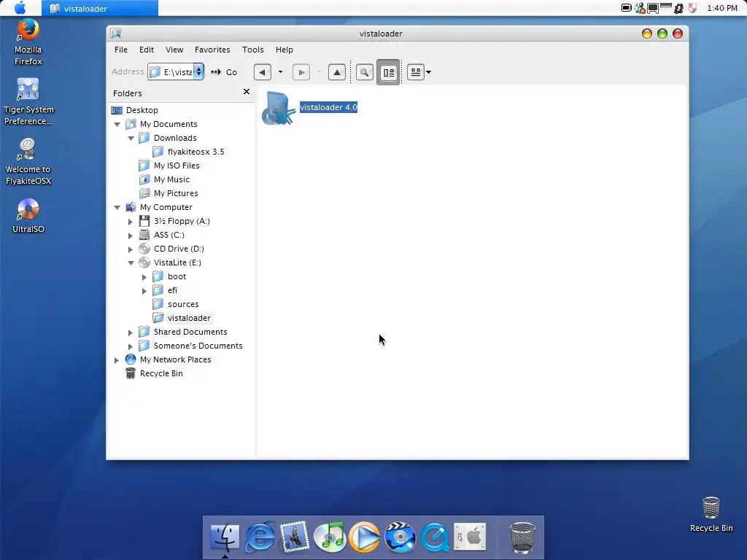The width and height of the screenshot is (747, 560).
Task: Click the Go button
Action: click(x=224, y=72)
